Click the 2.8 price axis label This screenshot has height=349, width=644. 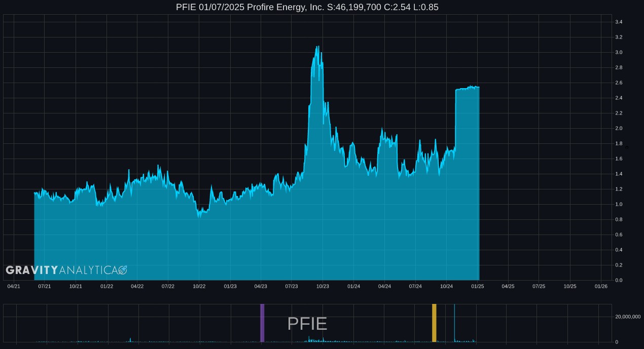[619, 67]
